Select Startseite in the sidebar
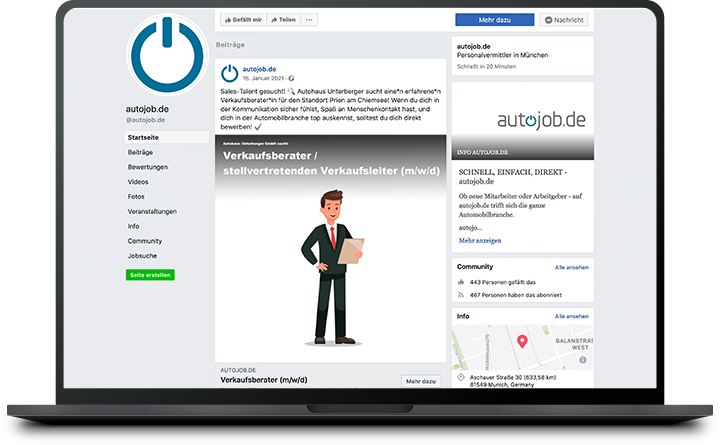The image size is (720, 445). point(166,137)
